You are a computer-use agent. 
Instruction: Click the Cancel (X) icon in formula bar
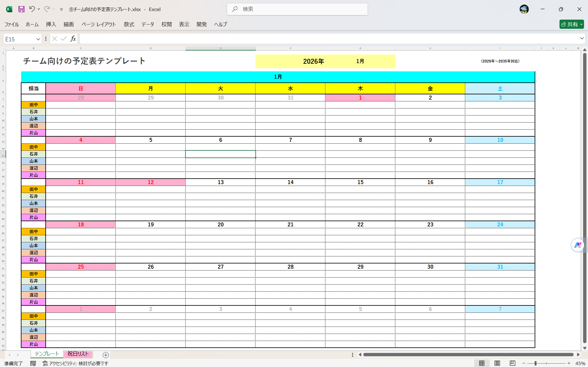coord(54,39)
